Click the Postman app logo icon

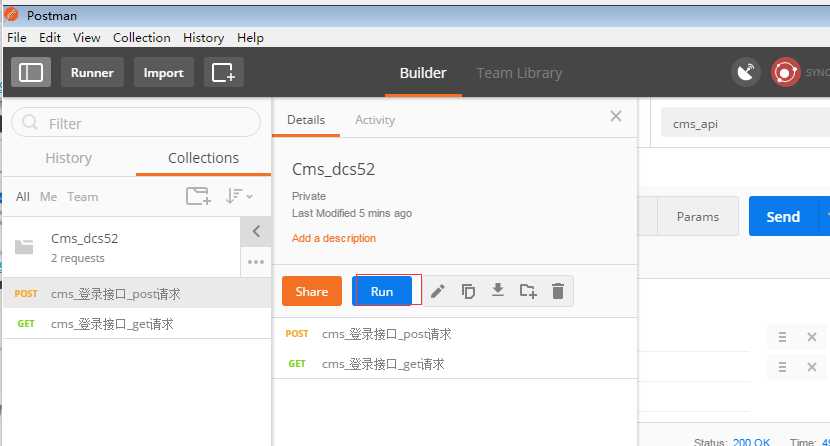click(12, 15)
